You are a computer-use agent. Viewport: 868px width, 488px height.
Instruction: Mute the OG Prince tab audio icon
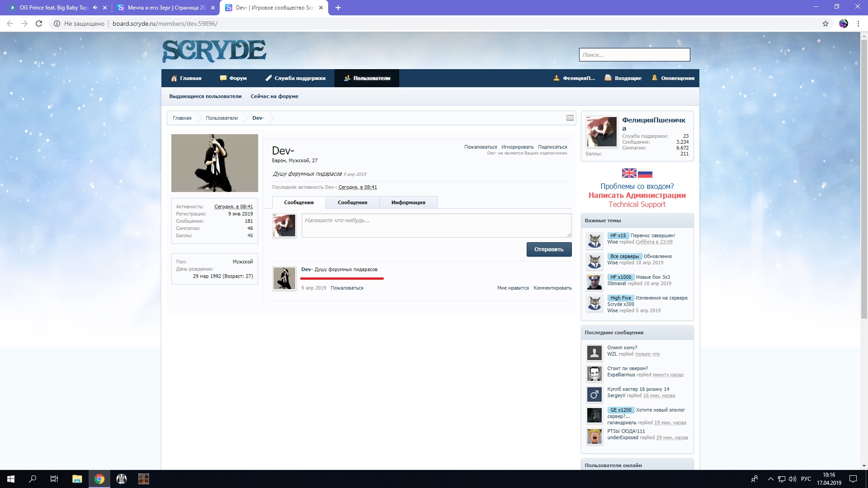pos(95,8)
